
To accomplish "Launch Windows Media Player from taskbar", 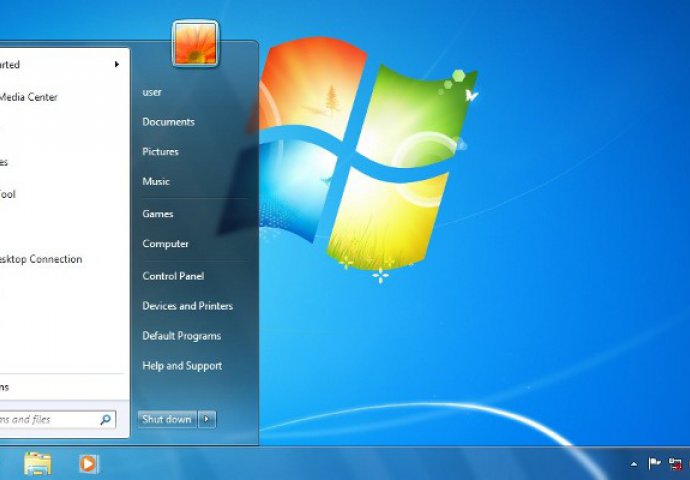I will (89, 464).
